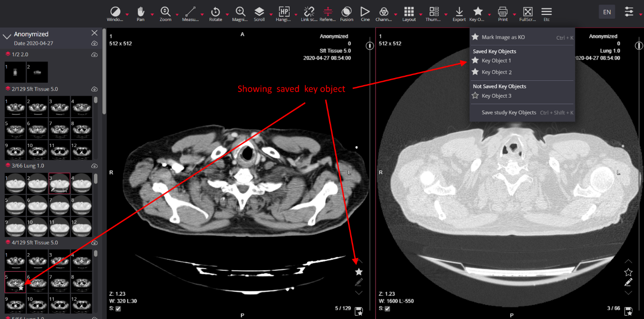Click Save study Key Objects
644x319 pixels.
tap(509, 113)
